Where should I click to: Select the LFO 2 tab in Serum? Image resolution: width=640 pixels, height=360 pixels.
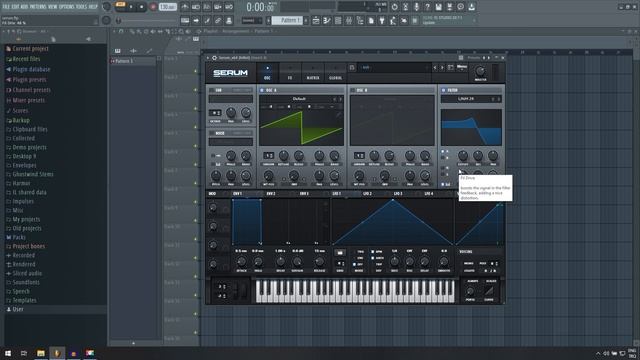click(367, 193)
